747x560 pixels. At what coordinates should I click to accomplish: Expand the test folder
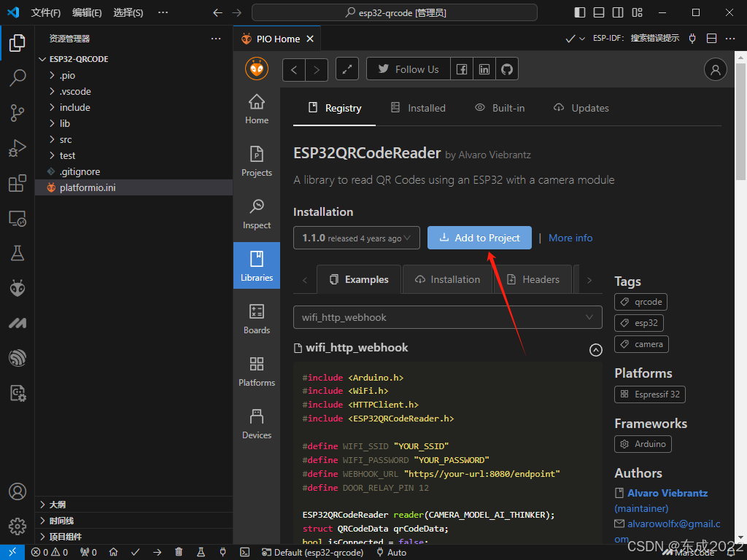point(134,156)
